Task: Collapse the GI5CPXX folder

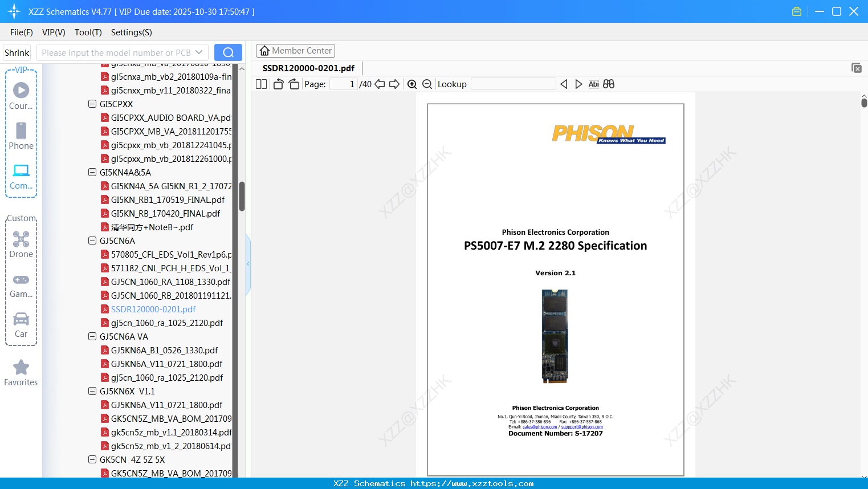Action: click(92, 104)
